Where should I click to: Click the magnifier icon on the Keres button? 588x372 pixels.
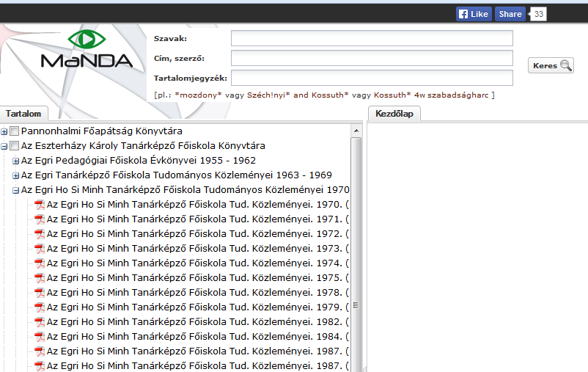click(566, 65)
